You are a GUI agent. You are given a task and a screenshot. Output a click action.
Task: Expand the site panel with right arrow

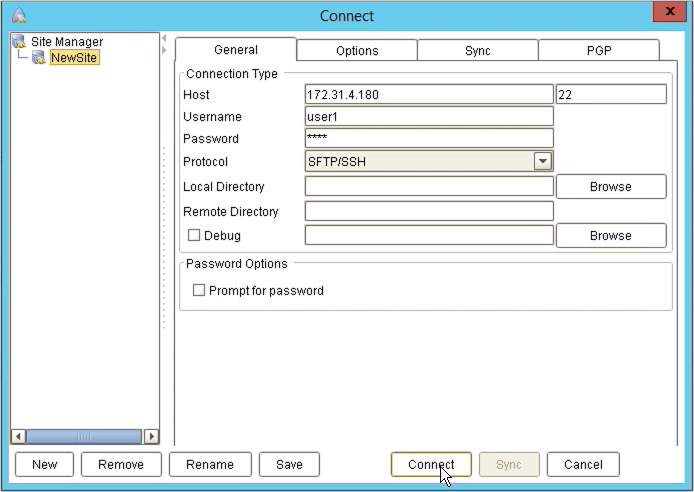pos(164,50)
